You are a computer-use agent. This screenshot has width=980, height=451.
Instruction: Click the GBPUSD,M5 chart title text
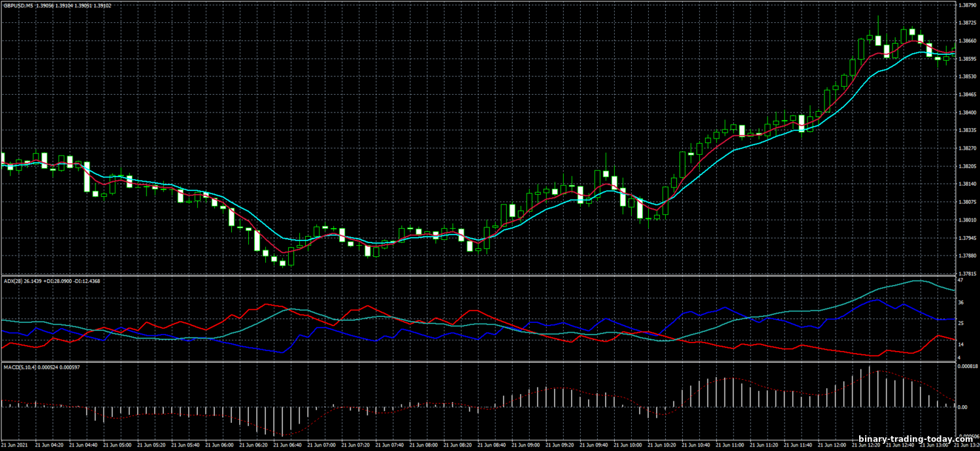tap(18, 5)
